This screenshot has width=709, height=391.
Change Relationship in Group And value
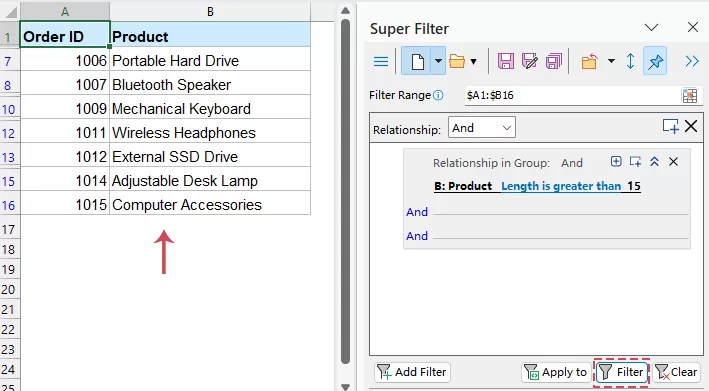572,163
